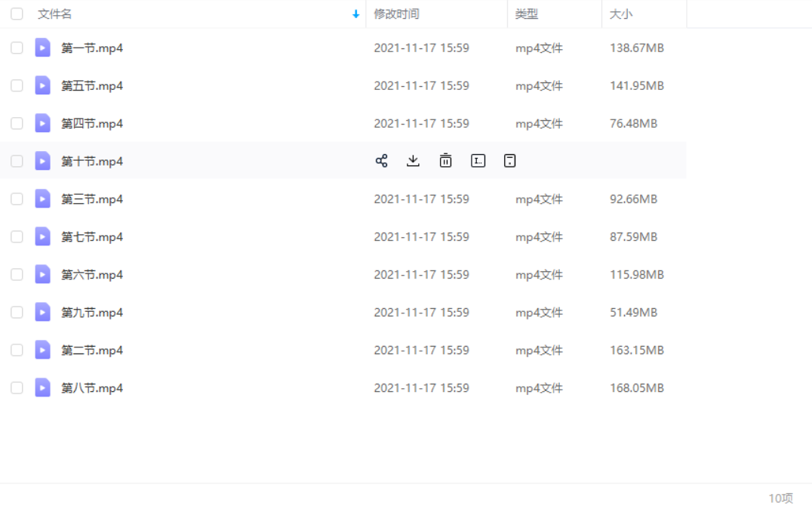The height and width of the screenshot is (506, 812).
Task: Click the video icon of 第一节.mp4
Action: click(42, 48)
